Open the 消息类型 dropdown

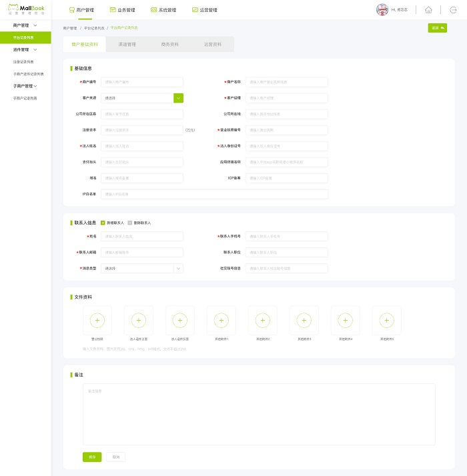pos(178,269)
